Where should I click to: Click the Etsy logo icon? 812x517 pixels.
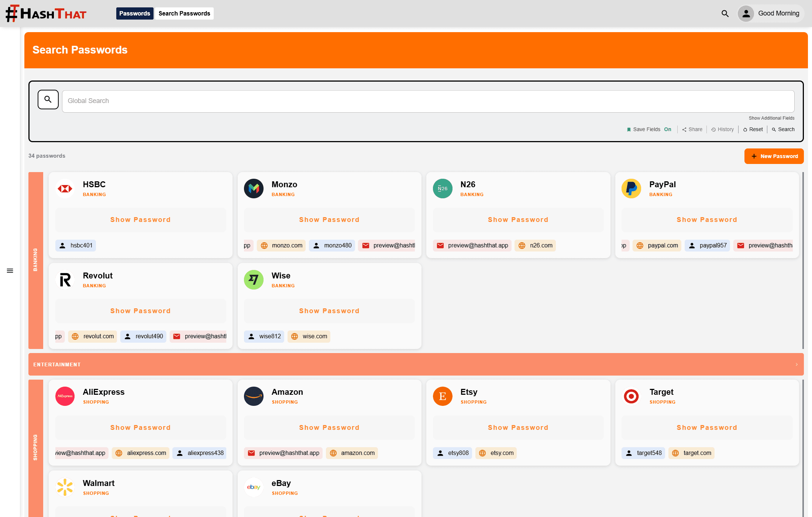[x=443, y=396]
